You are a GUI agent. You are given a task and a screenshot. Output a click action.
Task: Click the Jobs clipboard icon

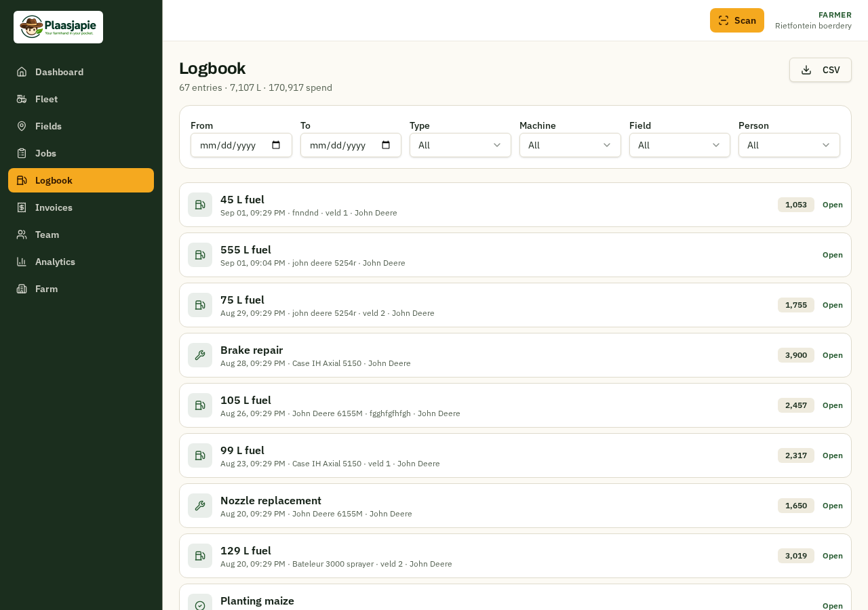(x=22, y=153)
